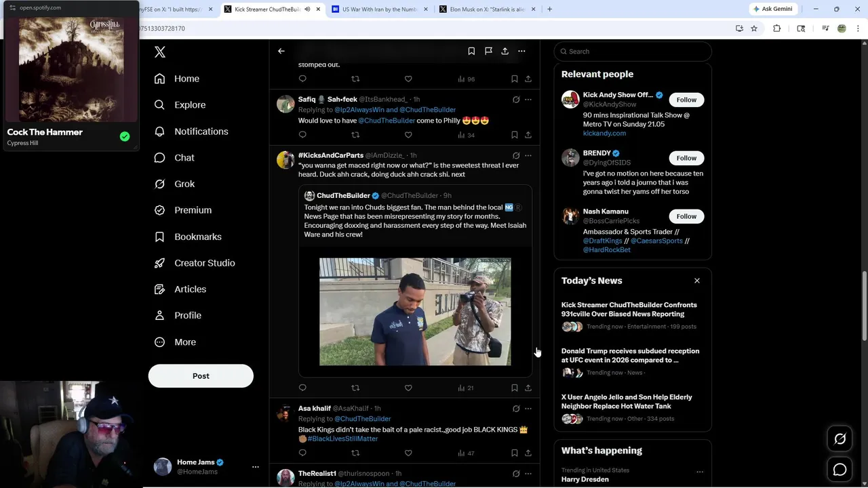Open Explore in sidebar

pyautogui.click(x=180, y=105)
